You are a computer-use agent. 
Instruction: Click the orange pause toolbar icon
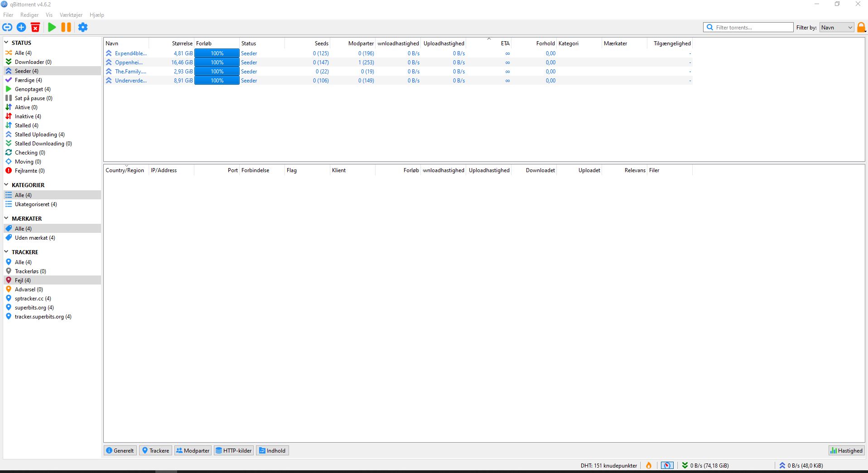point(66,27)
